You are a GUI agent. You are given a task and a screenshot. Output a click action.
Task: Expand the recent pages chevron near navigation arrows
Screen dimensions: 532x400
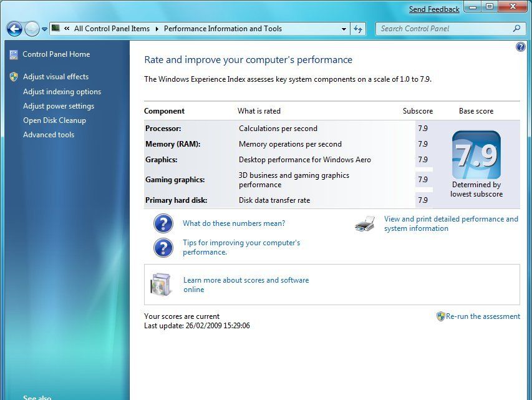(44, 29)
